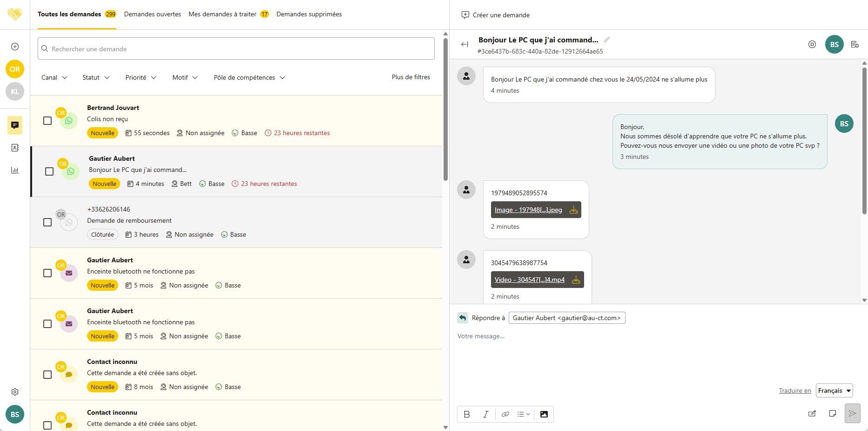The height and width of the screenshot is (431, 868).
Task: Toggle italic formatting in editor
Action: click(x=485, y=414)
